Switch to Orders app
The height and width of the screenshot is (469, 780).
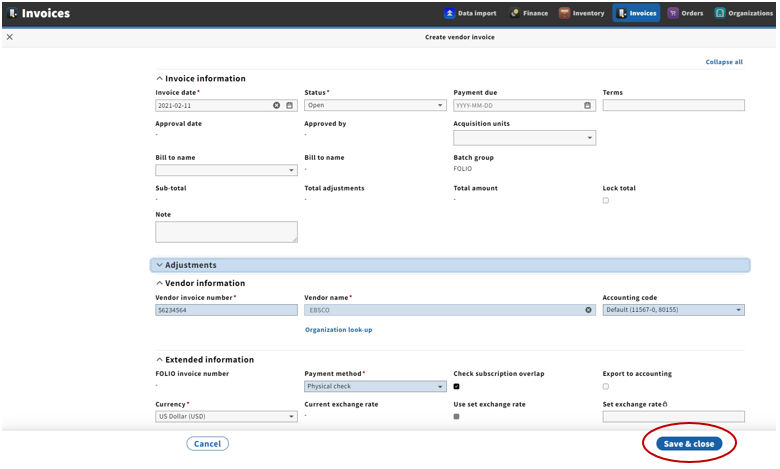tap(685, 13)
